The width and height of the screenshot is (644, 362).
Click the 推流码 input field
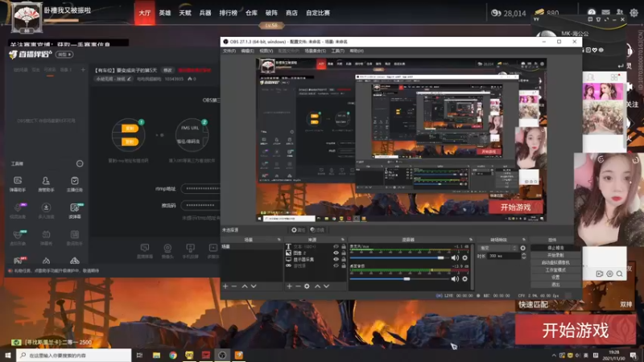click(200, 205)
